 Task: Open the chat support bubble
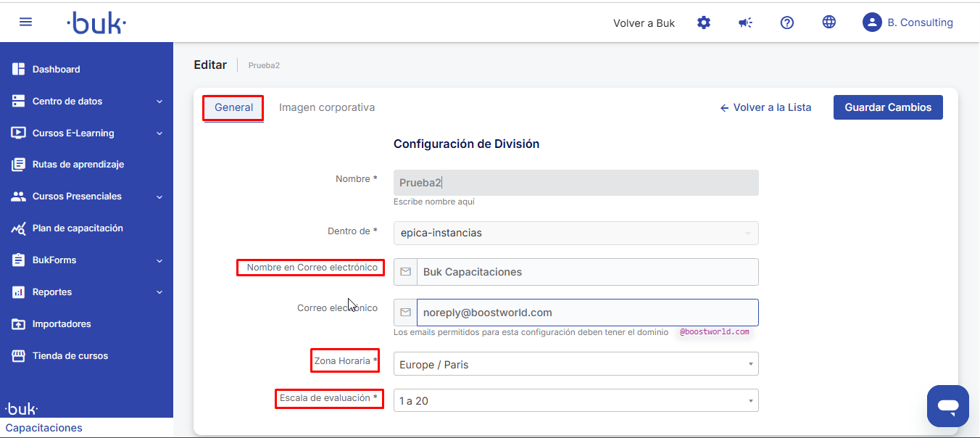(947, 406)
